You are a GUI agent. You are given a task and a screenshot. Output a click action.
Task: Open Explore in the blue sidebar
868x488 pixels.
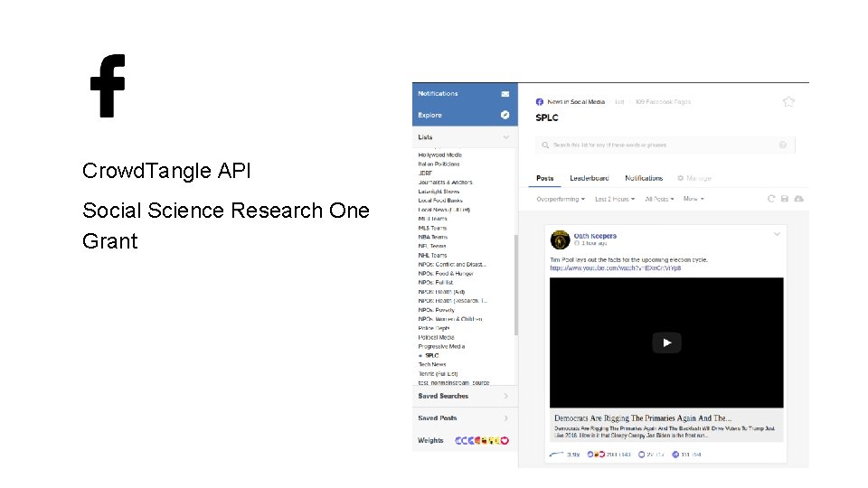[x=465, y=115]
